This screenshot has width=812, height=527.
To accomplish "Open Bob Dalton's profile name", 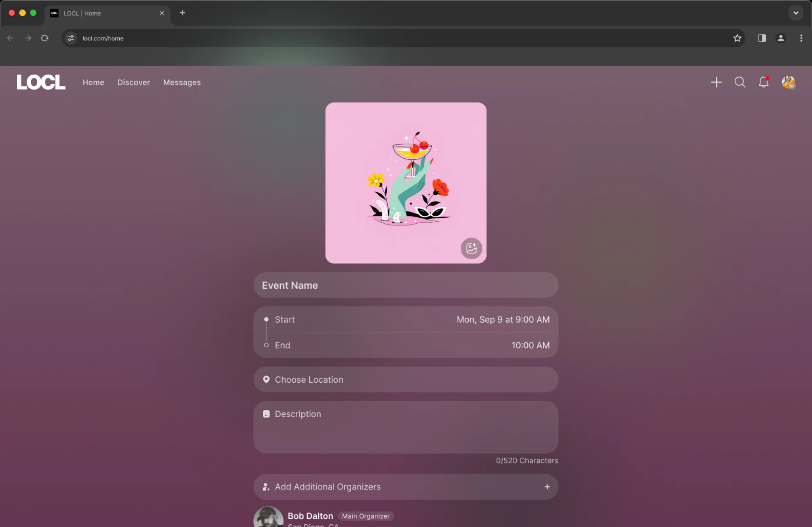I will pyautogui.click(x=310, y=516).
